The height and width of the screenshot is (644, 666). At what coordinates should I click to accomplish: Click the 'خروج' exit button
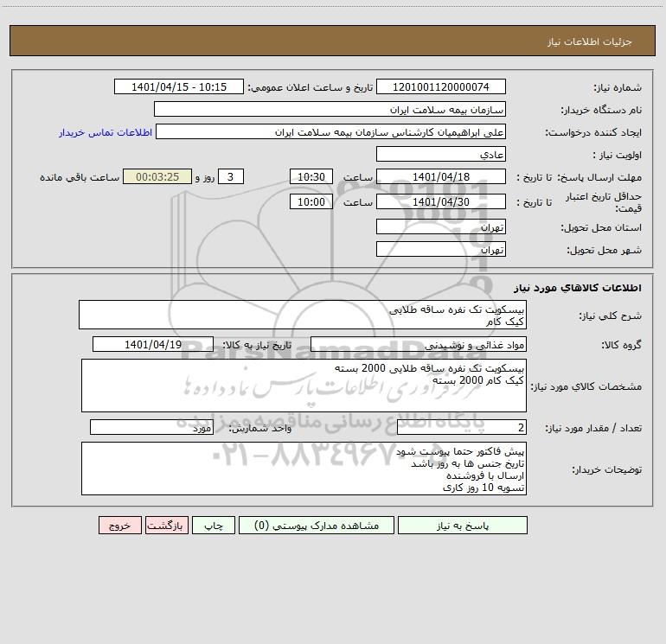[x=119, y=526]
